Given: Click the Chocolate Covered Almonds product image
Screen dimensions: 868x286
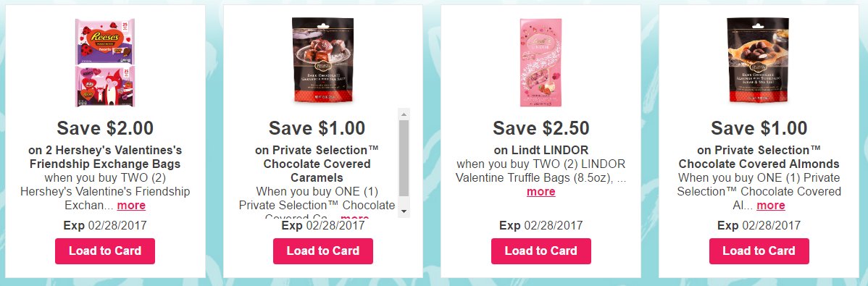Looking at the screenshot, I should 759,60.
